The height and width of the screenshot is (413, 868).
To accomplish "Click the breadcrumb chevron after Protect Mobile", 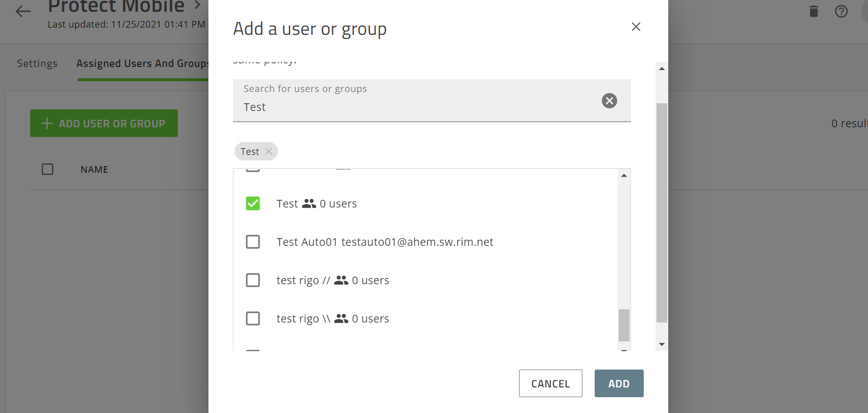I will [197, 5].
